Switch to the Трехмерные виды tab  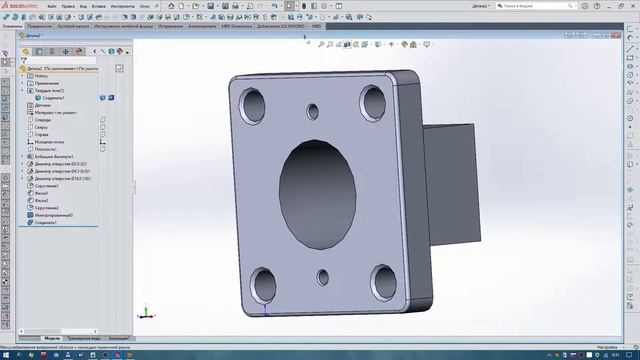tap(84, 338)
